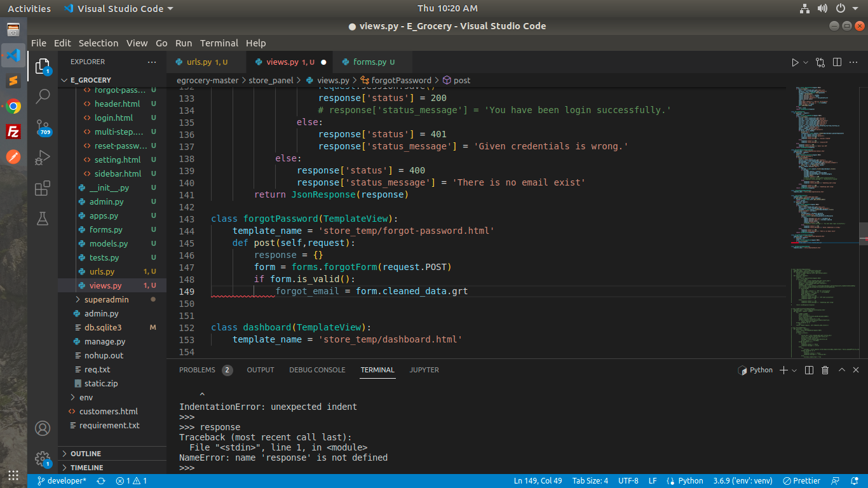Image resolution: width=868 pixels, height=488 pixels.
Task: Expand the OUTLINE section
Action: click(x=86, y=454)
